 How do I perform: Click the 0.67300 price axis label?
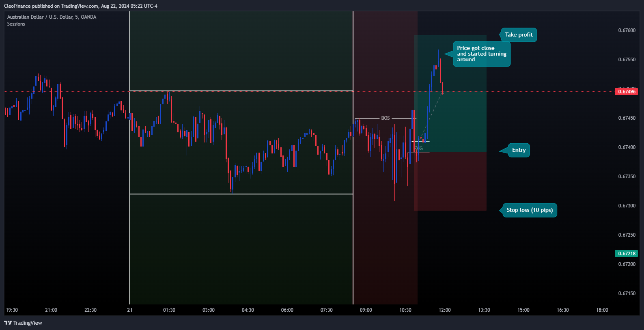pyautogui.click(x=627, y=206)
